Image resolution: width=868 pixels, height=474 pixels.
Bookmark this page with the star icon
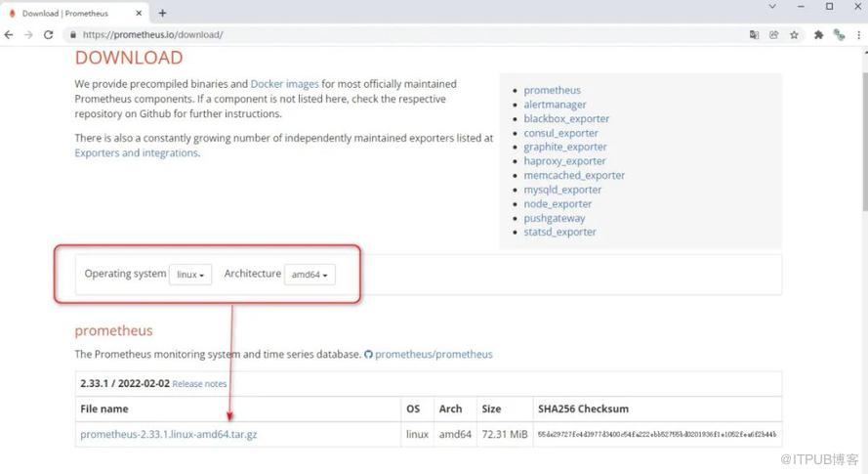click(794, 34)
